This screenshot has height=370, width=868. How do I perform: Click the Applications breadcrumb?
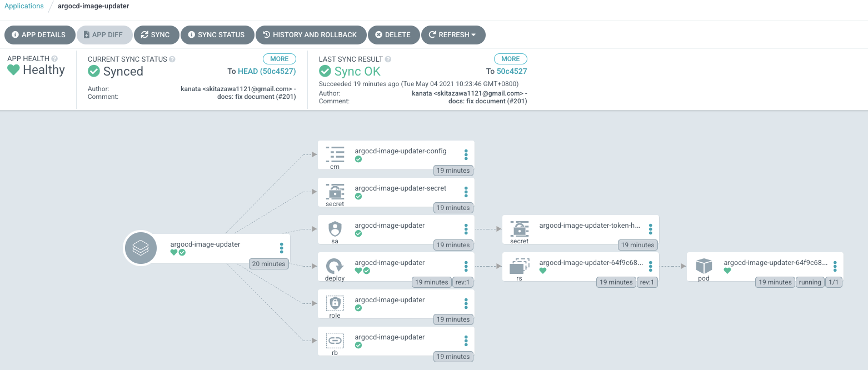(24, 6)
